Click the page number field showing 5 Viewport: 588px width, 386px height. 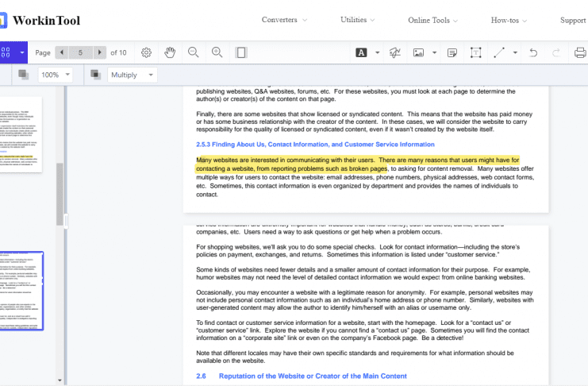80,52
